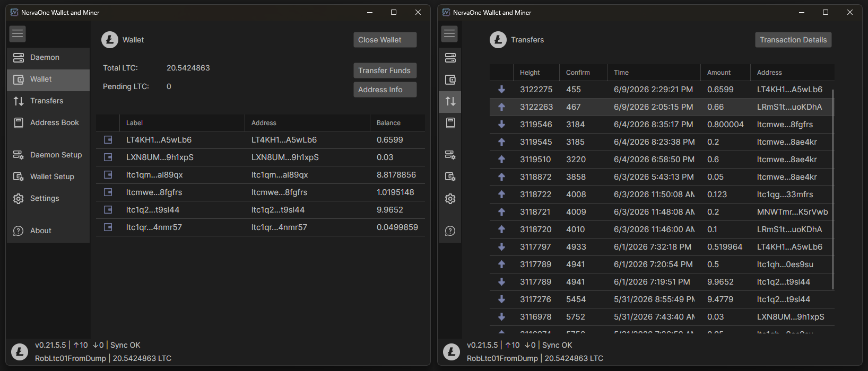Click Amount column header in transfers table
868x371 pixels.
pos(725,73)
